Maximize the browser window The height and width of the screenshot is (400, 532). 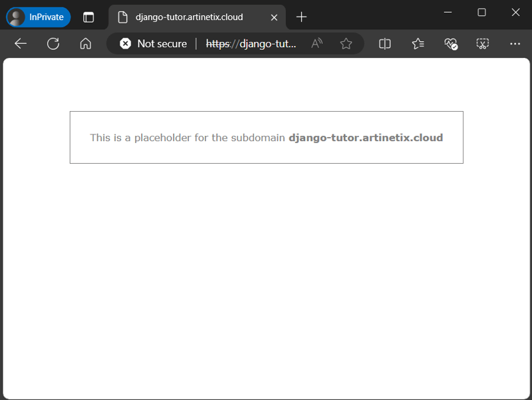pyautogui.click(x=481, y=12)
